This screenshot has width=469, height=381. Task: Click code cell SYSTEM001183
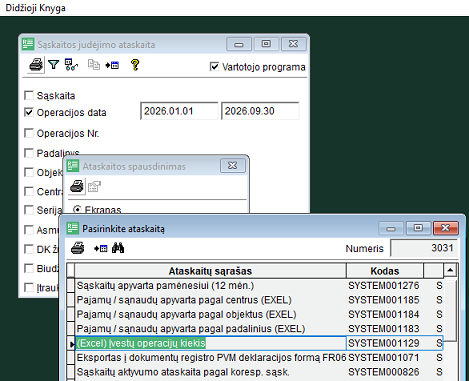(385, 329)
